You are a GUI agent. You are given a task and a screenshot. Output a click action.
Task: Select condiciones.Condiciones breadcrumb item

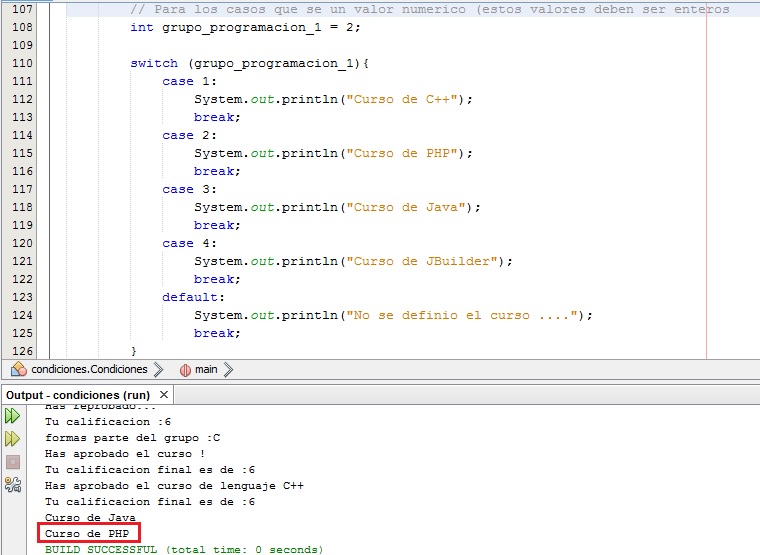89,369
